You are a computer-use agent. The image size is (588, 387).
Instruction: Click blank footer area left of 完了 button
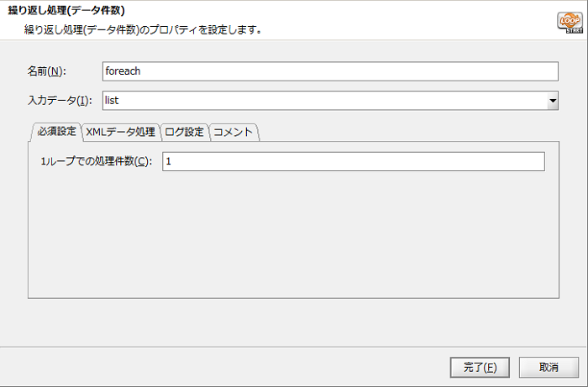[x=227, y=367]
